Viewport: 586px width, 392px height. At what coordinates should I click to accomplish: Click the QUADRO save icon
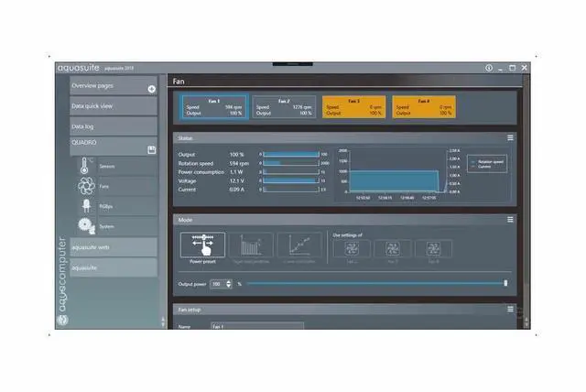tap(151, 150)
